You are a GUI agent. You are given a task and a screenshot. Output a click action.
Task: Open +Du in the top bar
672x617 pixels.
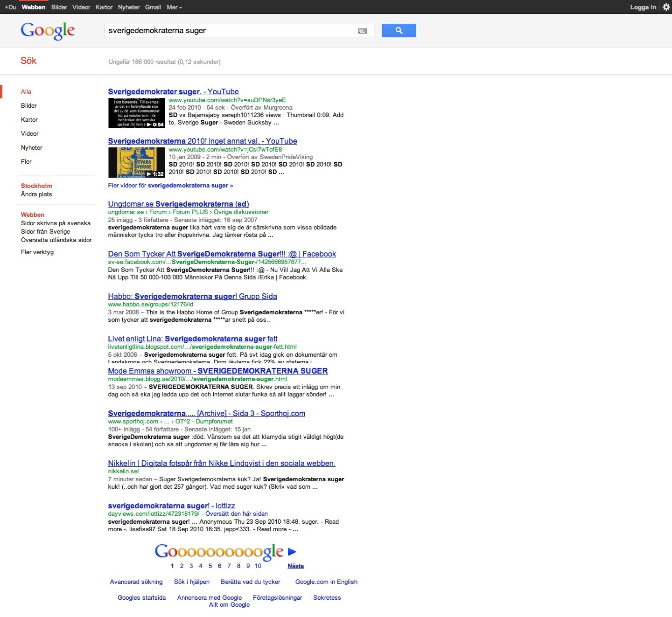pyautogui.click(x=10, y=7)
